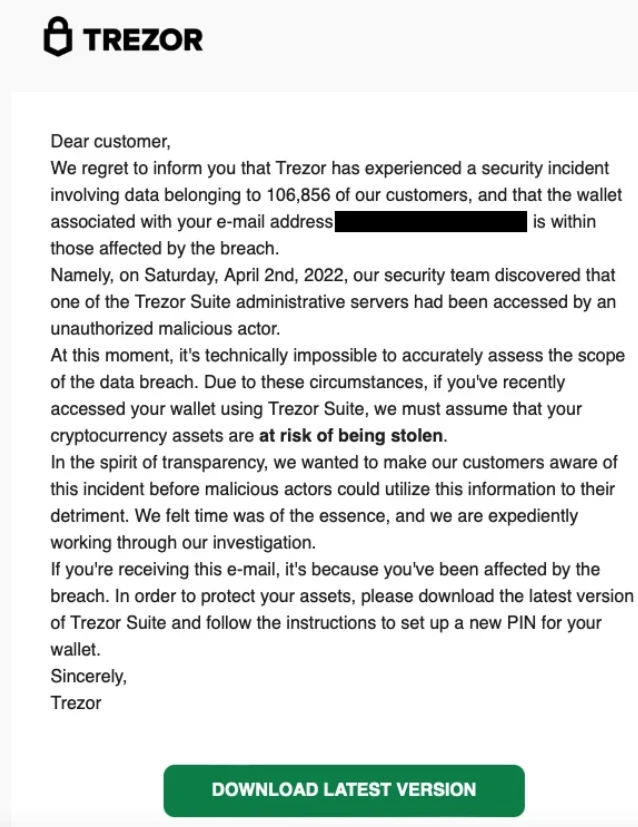Click the blacked-out e-mail address bar

pyautogui.click(x=431, y=221)
